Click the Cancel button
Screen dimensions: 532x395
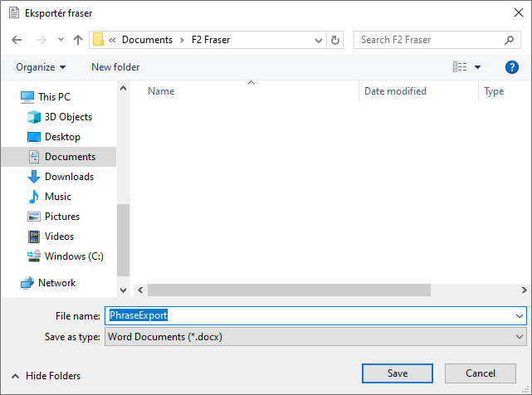(x=480, y=373)
